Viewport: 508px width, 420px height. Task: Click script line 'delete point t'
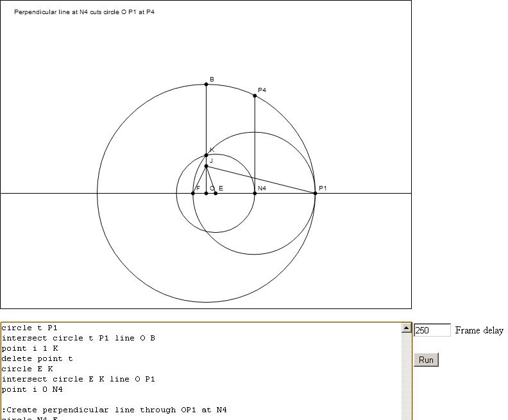(x=37, y=359)
